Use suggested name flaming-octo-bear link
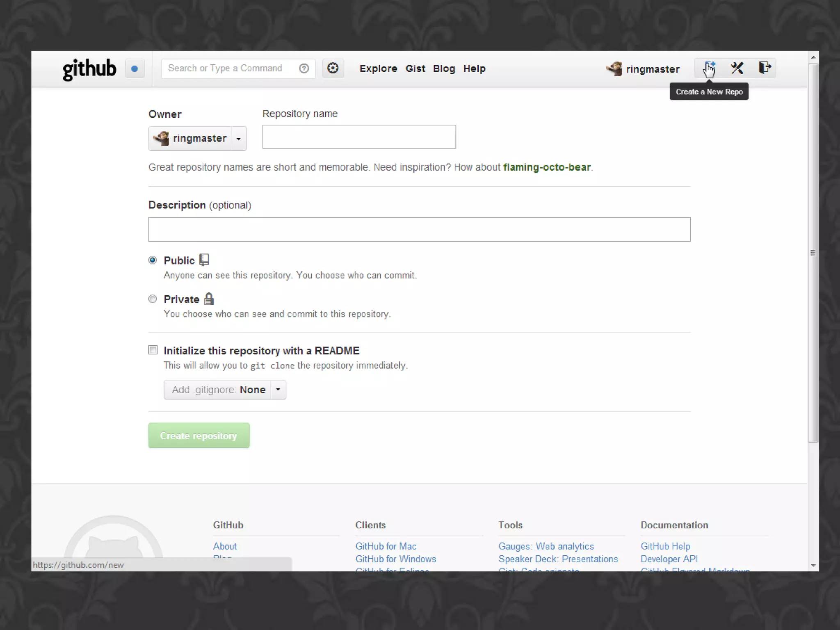This screenshot has width=840, height=630. tap(547, 167)
